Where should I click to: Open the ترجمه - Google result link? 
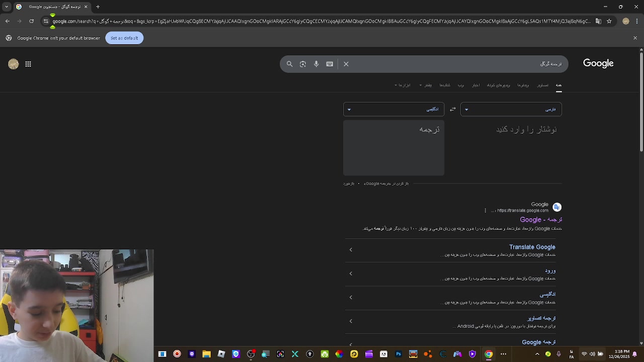541,220
